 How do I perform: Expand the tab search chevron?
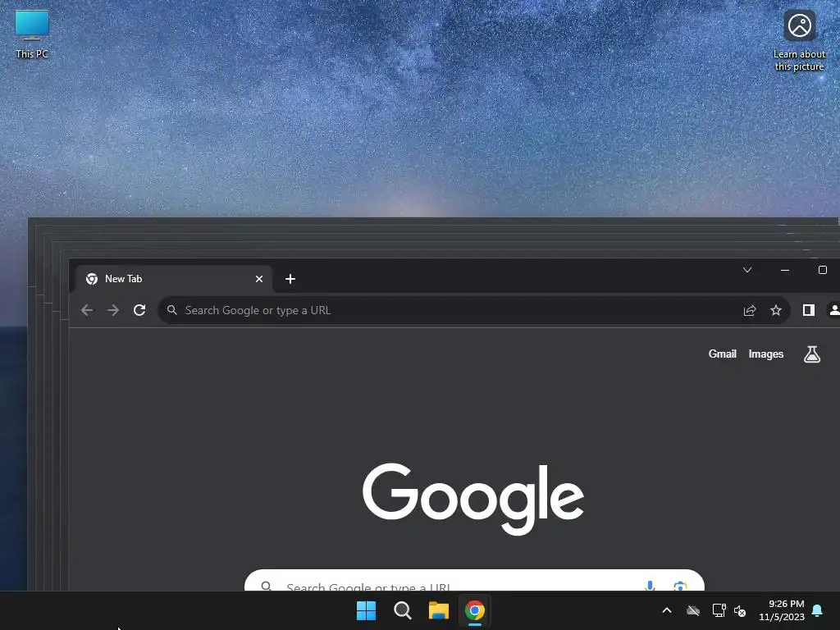747,270
